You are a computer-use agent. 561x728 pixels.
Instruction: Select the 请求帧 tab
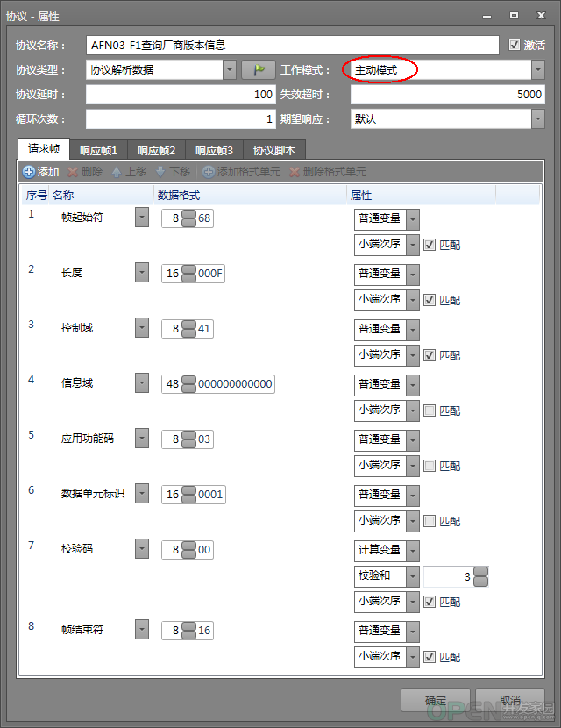44,148
